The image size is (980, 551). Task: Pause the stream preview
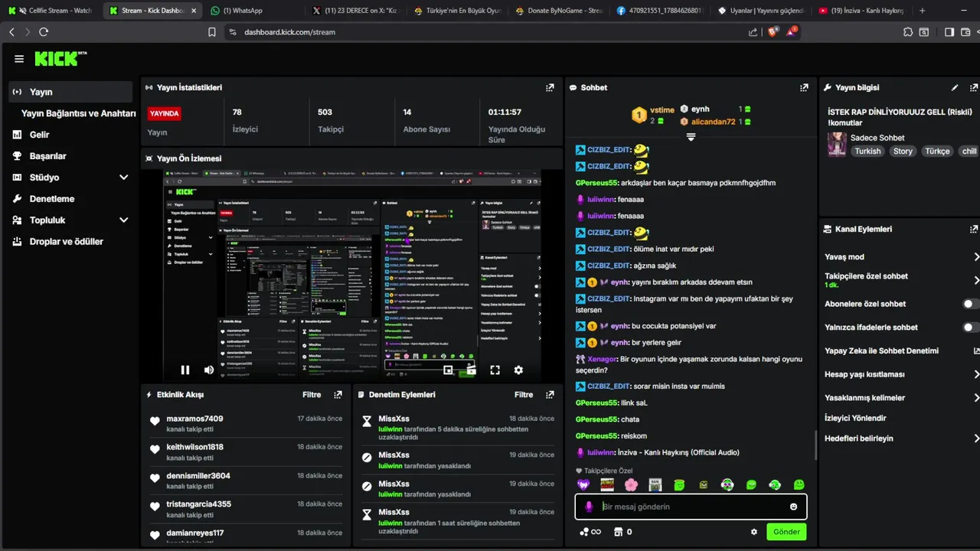(x=185, y=370)
